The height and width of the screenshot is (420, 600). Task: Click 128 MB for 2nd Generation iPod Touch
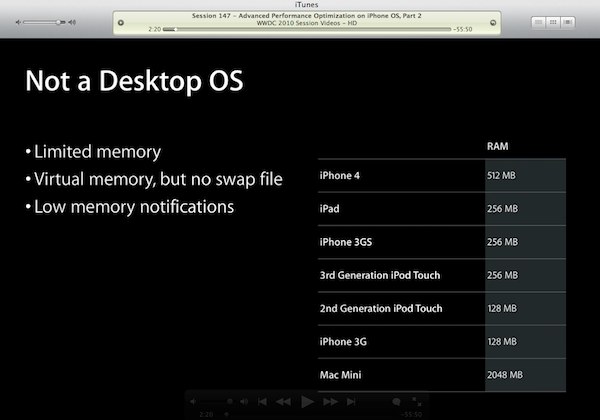coord(502,309)
